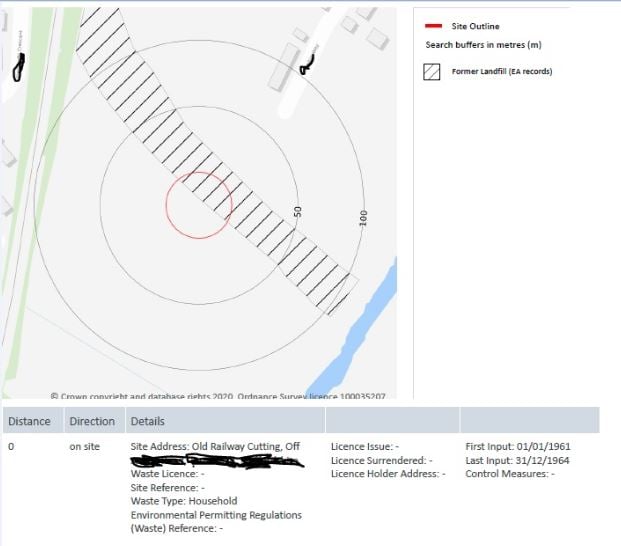Select the Direction column header
This screenshot has height=546, width=621.
[92, 421]
